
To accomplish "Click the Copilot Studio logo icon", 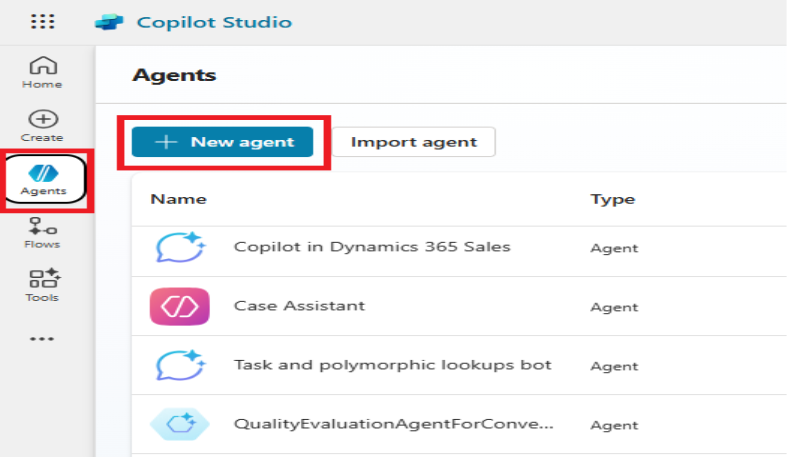I will click(x=109, y=22).
